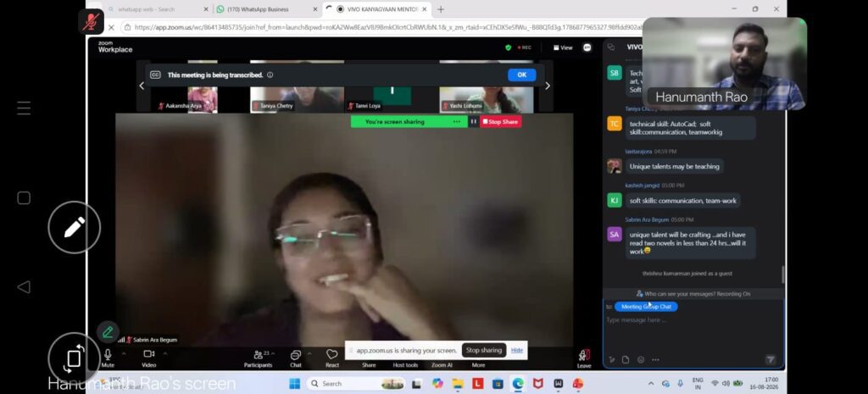Open info icon on transcription notice
This screenshot has height=394, width=868.
(x=270, y=75)
